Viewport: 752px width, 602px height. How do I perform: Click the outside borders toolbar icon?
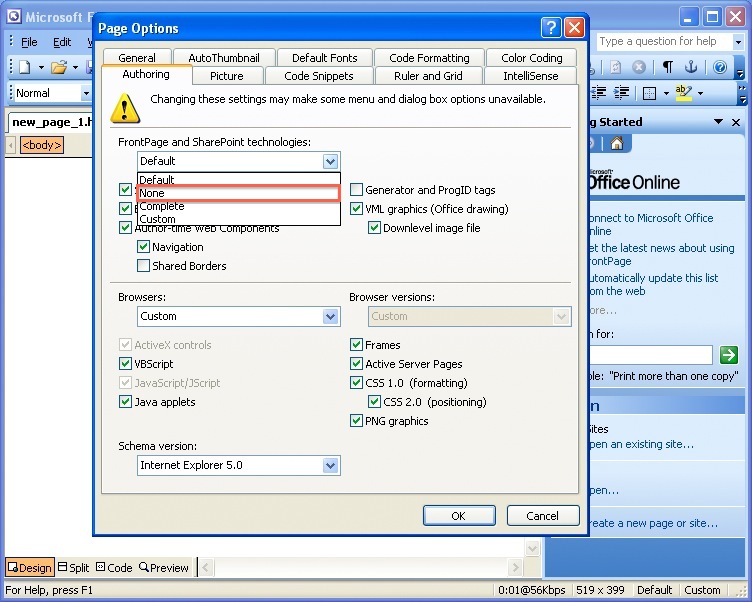[648, 93]
